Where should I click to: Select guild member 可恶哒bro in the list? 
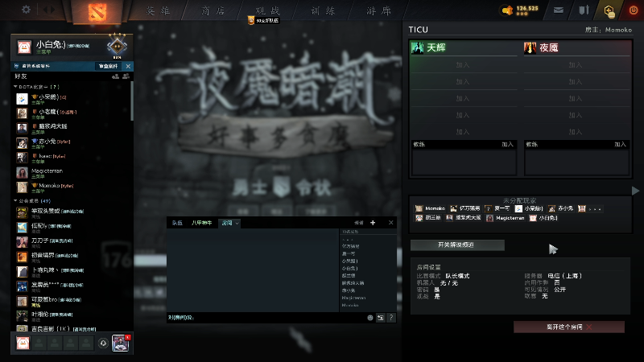tap(72, 301)
